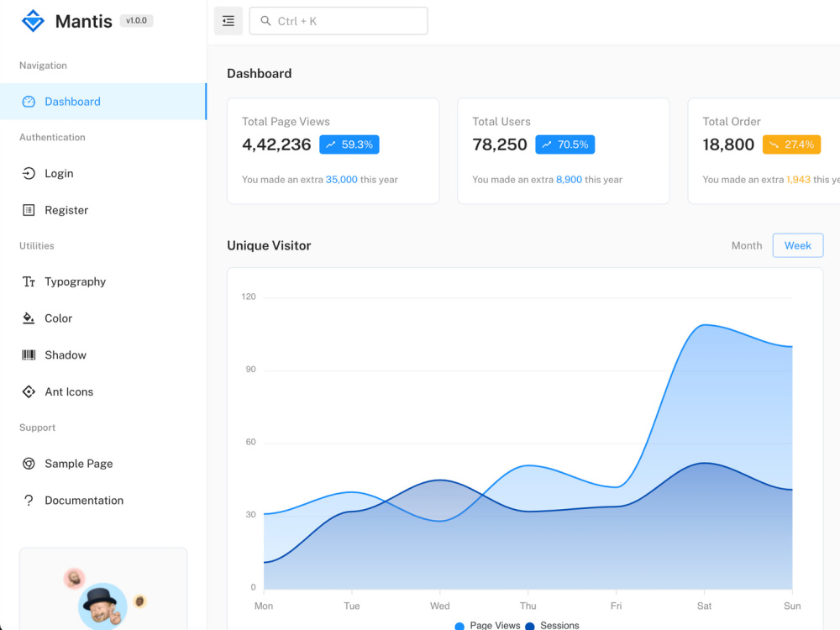Click the Unique Visitor heading
Viewport: 840px width, 630px height.
269,245
